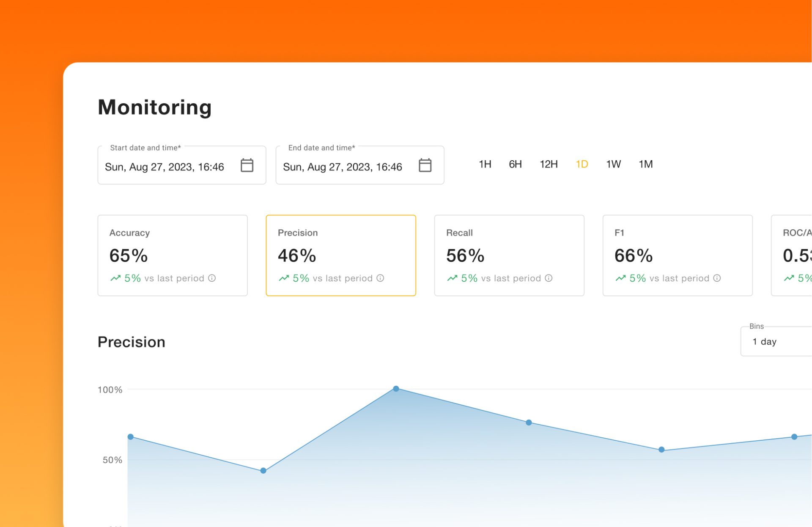Click the info icon on Recall card

point(549,278)
